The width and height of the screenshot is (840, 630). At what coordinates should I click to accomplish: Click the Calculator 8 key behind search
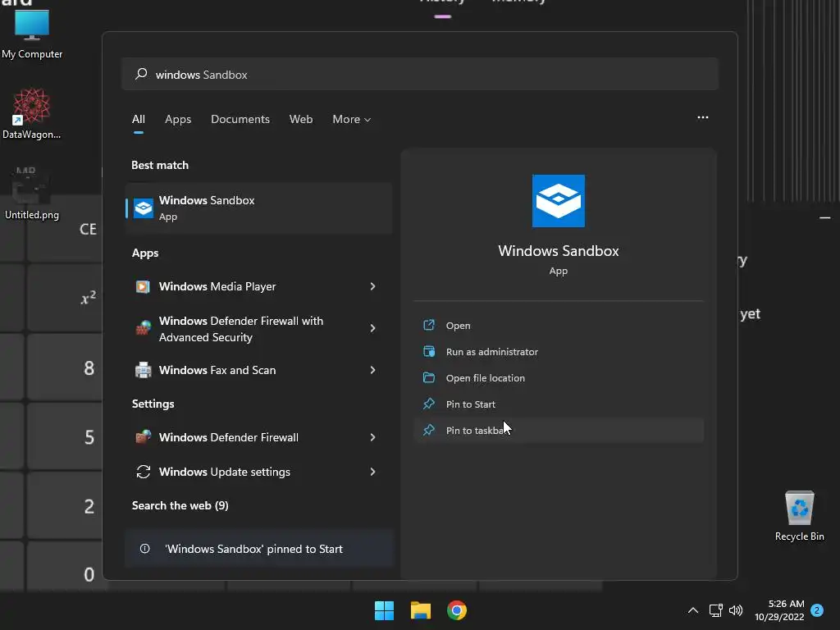(89, 368)
